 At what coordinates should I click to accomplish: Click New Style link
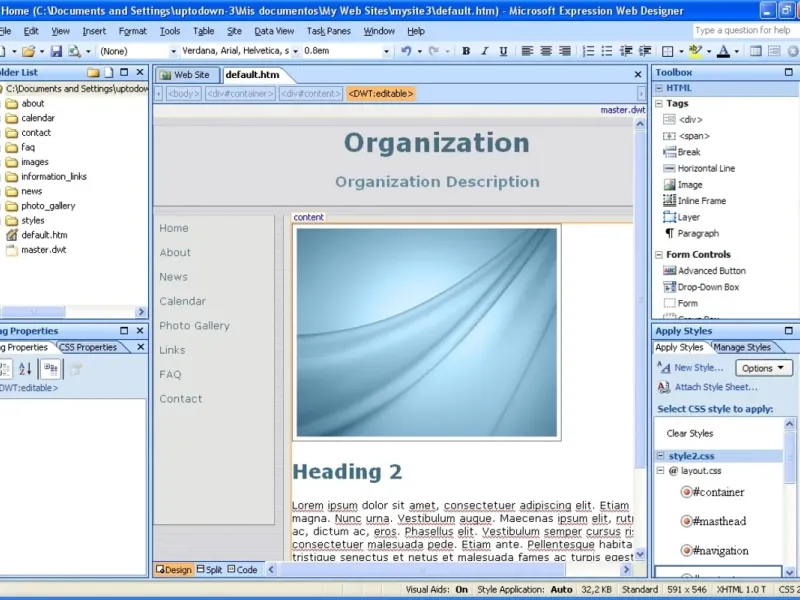tap(698, 368)
